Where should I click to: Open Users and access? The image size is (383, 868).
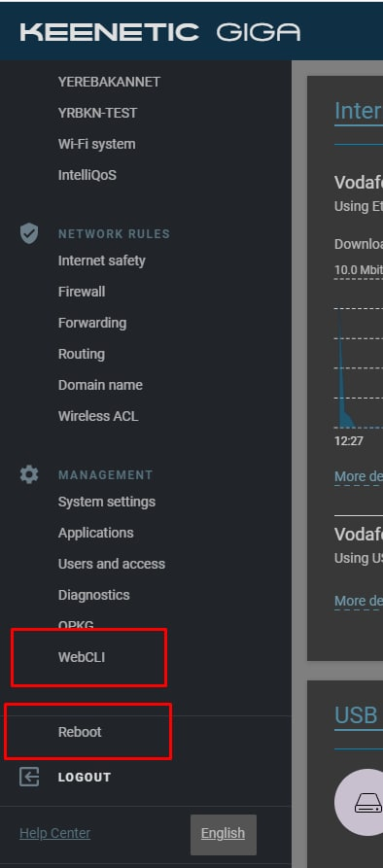111,564
